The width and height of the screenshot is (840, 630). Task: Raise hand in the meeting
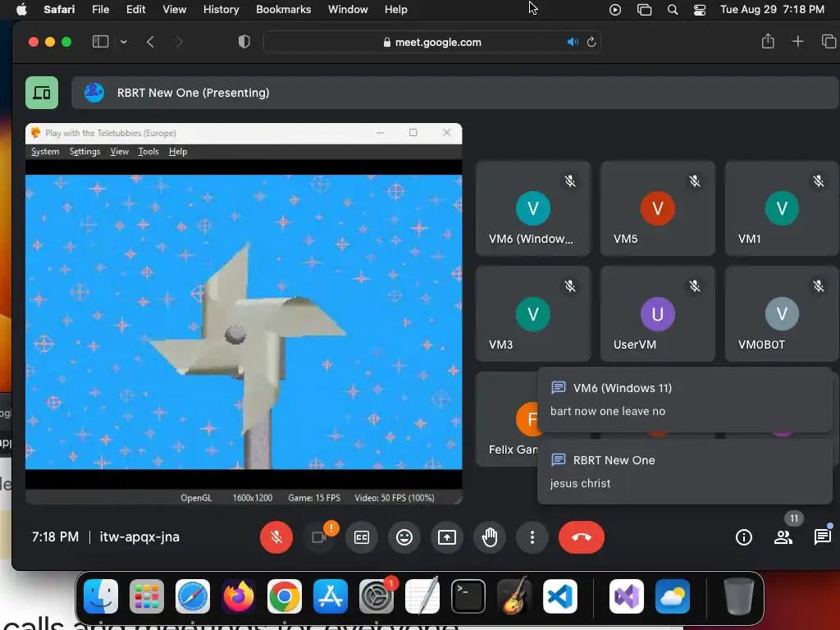click(x=490, y=536)
